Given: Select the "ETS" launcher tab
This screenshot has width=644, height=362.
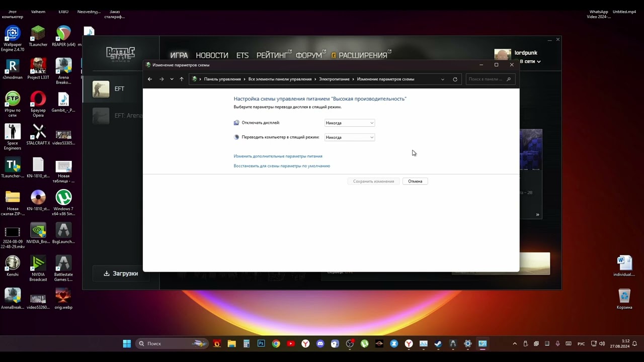Looking at the screenshot, I should click(x=243, y=55).
